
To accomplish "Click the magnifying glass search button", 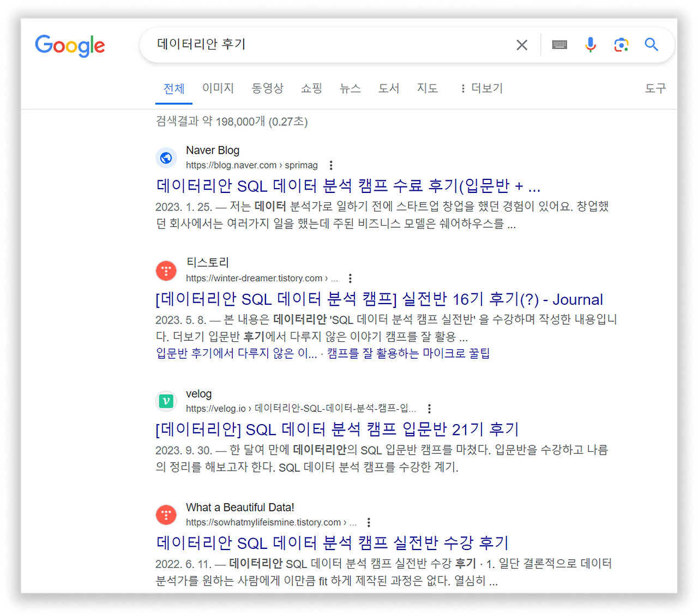I will click(651, 45).
